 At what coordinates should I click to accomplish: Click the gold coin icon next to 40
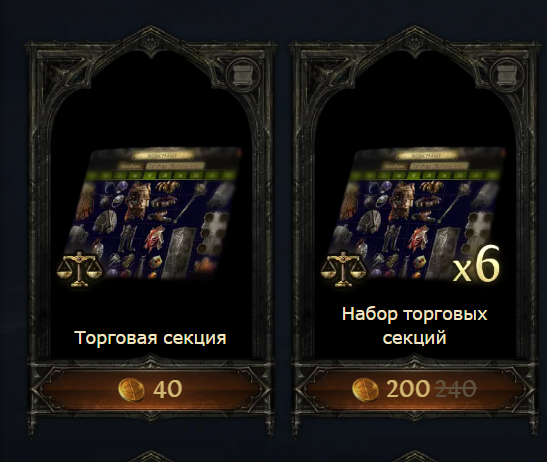pos(131,389)
